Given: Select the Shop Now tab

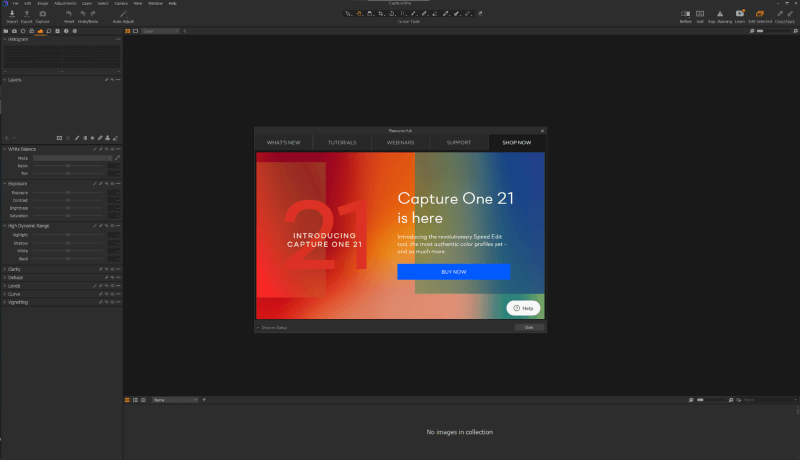Looking at the screenshot, I should 517,143.
